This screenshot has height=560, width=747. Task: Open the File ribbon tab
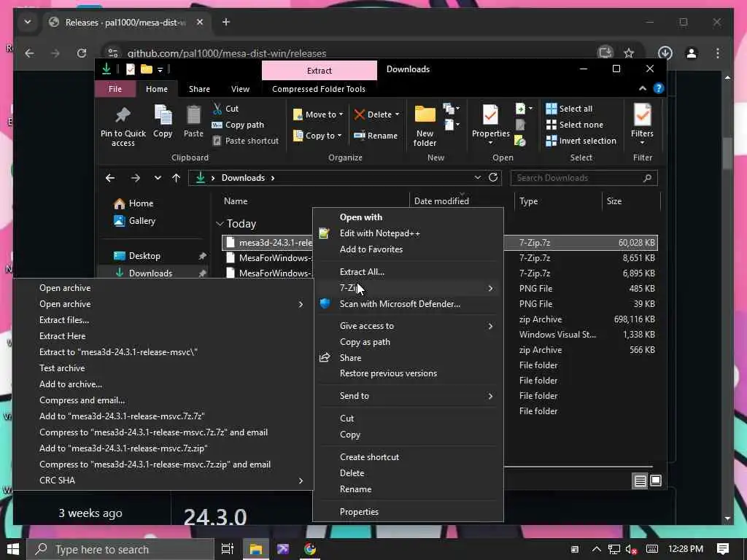[115, 89]
